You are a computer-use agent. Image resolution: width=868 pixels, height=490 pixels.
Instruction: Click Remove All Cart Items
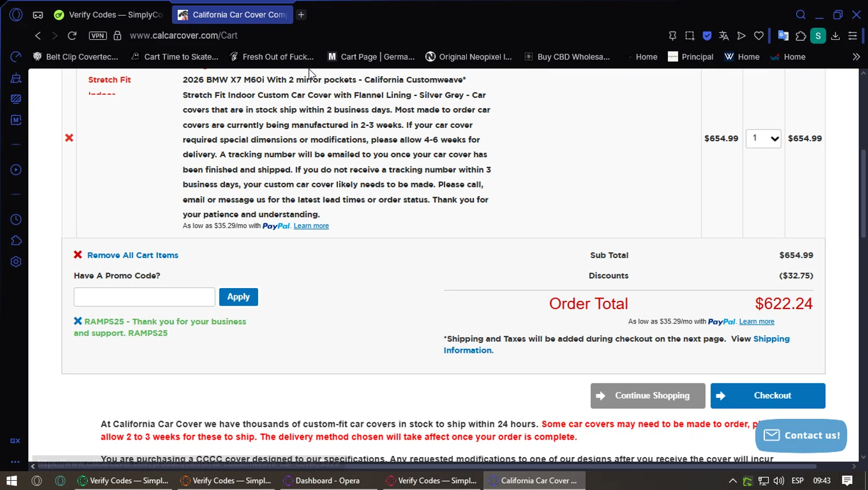[133, 255]
